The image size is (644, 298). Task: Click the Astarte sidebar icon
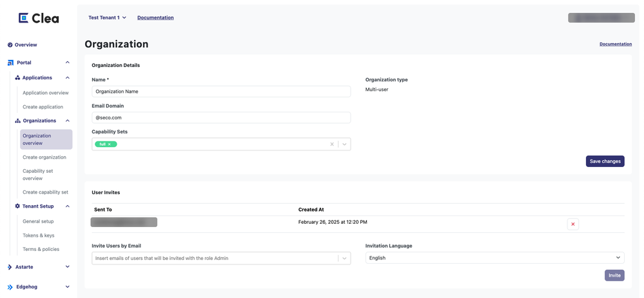[x=10, y=267]
